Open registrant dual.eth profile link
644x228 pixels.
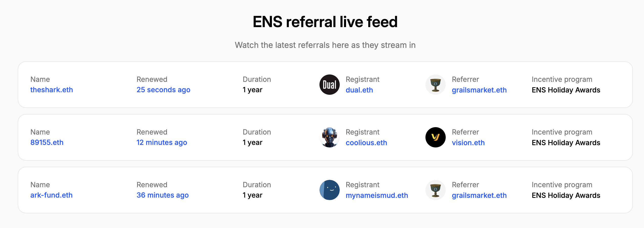coord(359,90)
